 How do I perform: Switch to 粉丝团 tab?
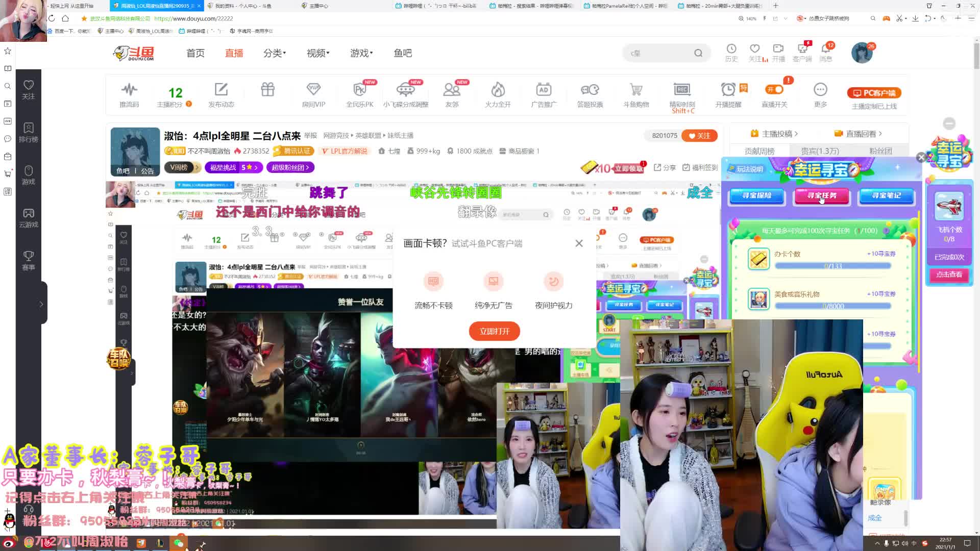[x=880, y=151]
